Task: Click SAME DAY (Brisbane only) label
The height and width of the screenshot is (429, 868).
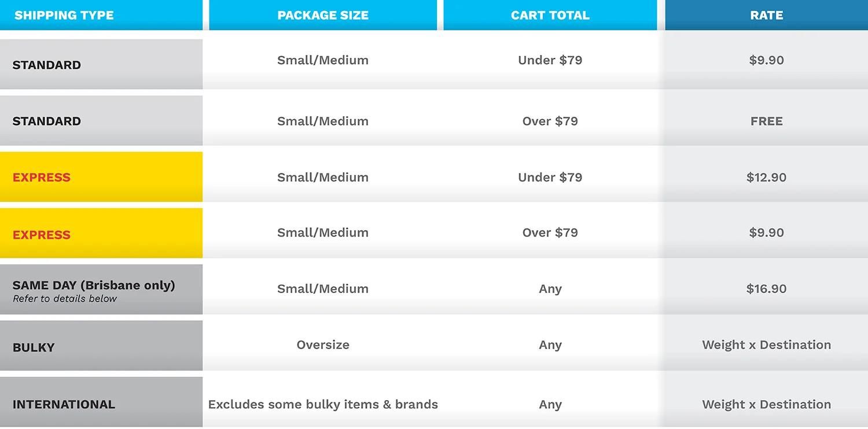Action: click(x=94, y=285)
